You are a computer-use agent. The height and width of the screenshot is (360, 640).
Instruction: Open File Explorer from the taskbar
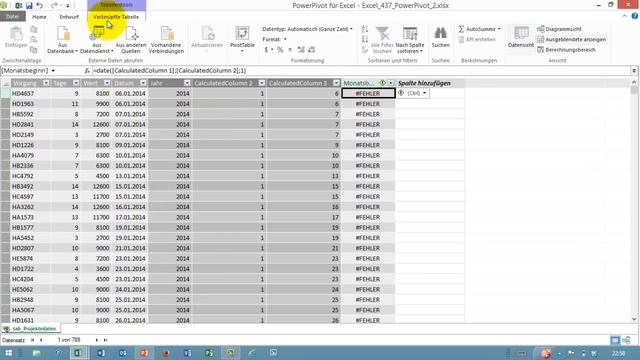coord(36,353)
